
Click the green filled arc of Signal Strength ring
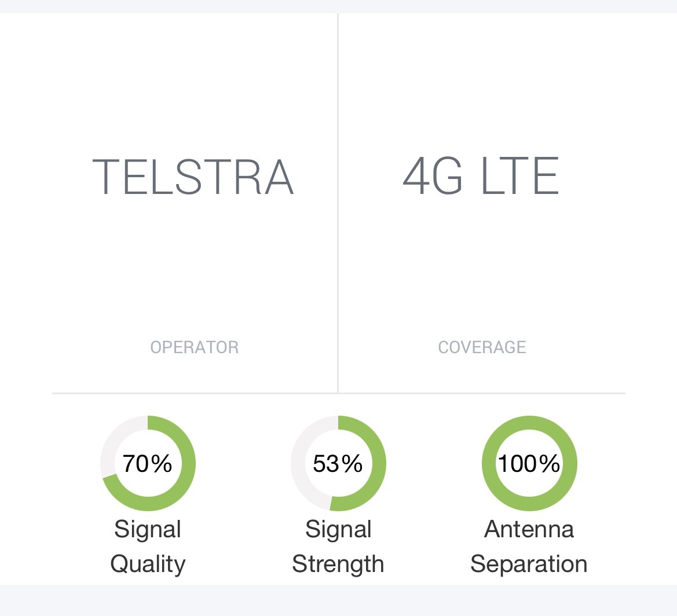pyautogui.click(x=378, y=463)
